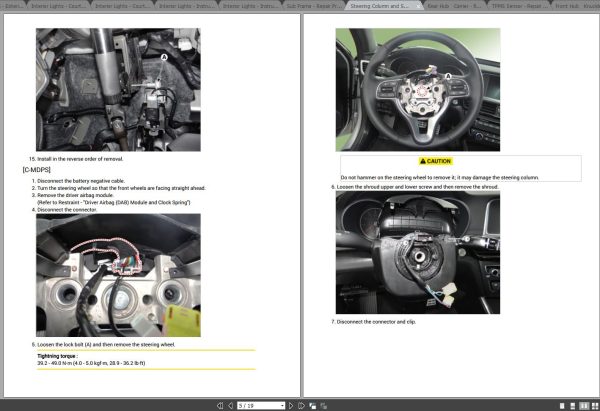Click the next view navigation icon
Screen dimensions: 600x411
324,406
